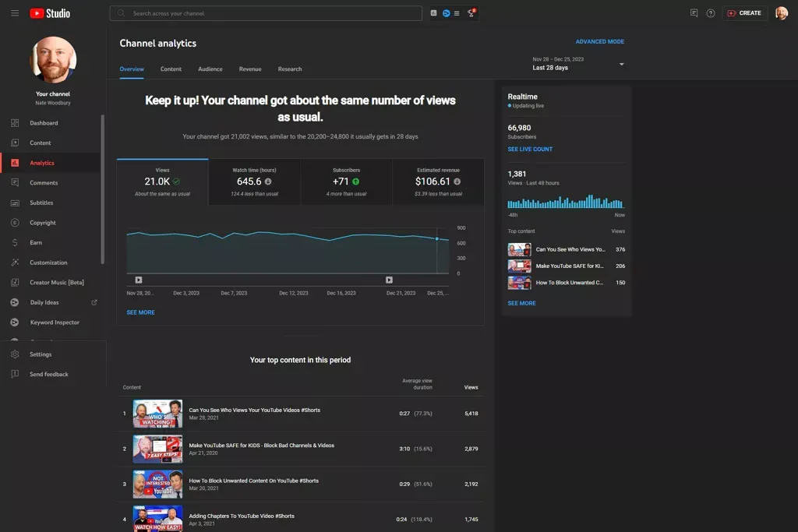Select the Views metric card

[162, 182]
